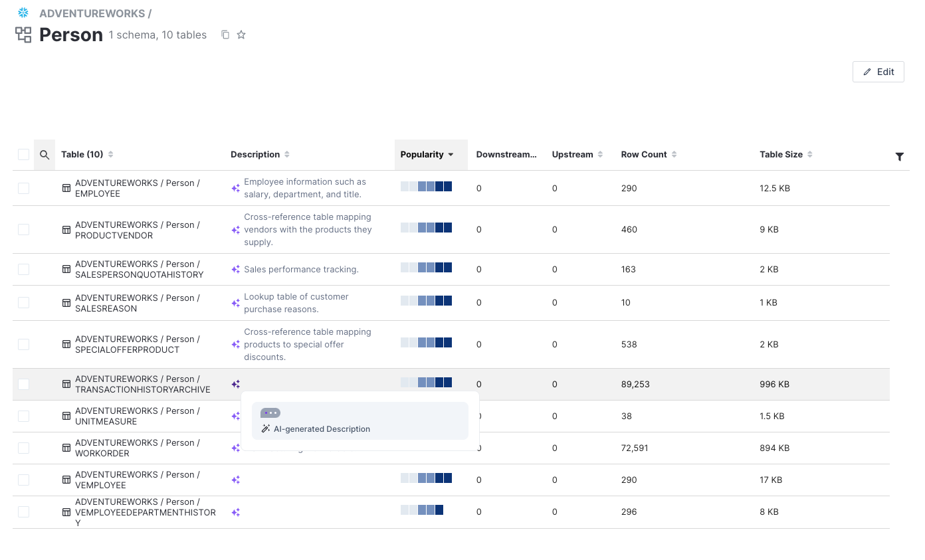Sort the Row Count column
This screenshot has height=560, width=925.
pyautogui.click(x=674, y=155)
